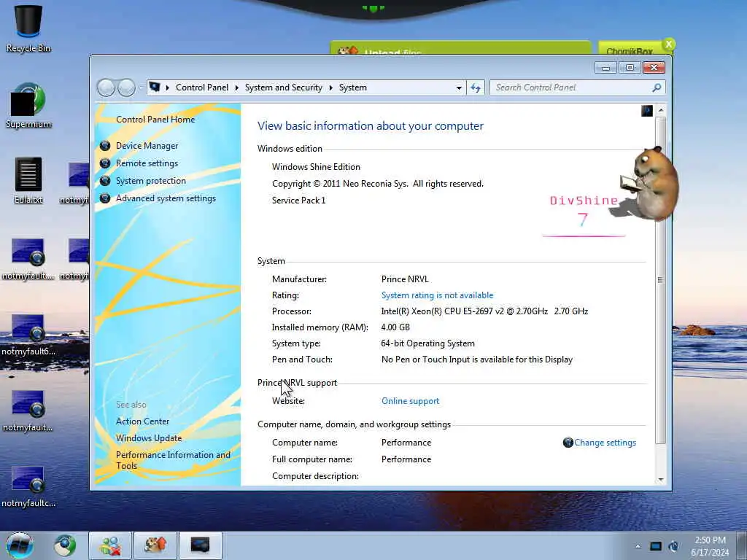Image resolution: width=747 pixels, height=560 pixels.
Task: Open the messenger people icon on taskbar
Action: pyautogui.click(x=110, y=545)
